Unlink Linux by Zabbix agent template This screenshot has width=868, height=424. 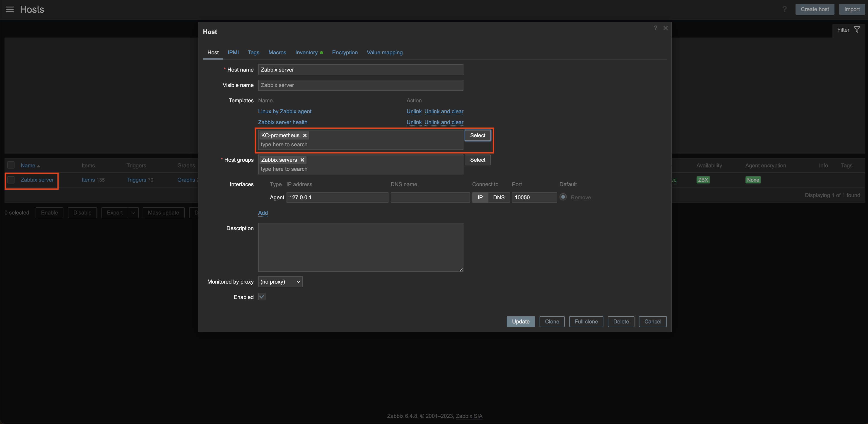pyautogui.click(x=414, y=112)
